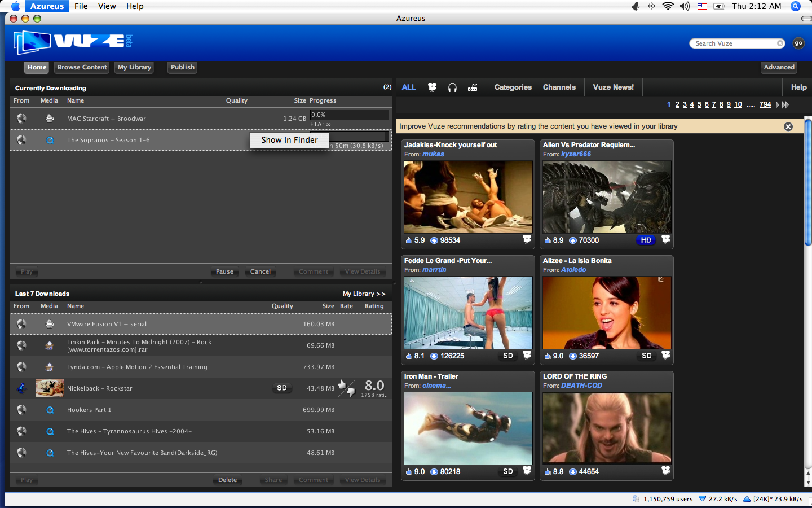
Task: Open Categories in content browser
Action: [513, 87]
